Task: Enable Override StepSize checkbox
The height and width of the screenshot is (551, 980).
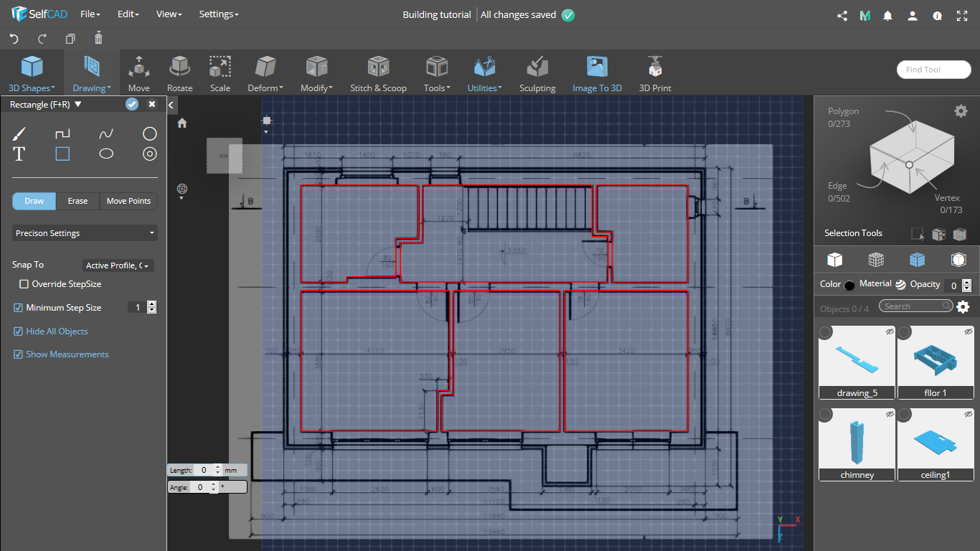Action: tap(24, 284)
